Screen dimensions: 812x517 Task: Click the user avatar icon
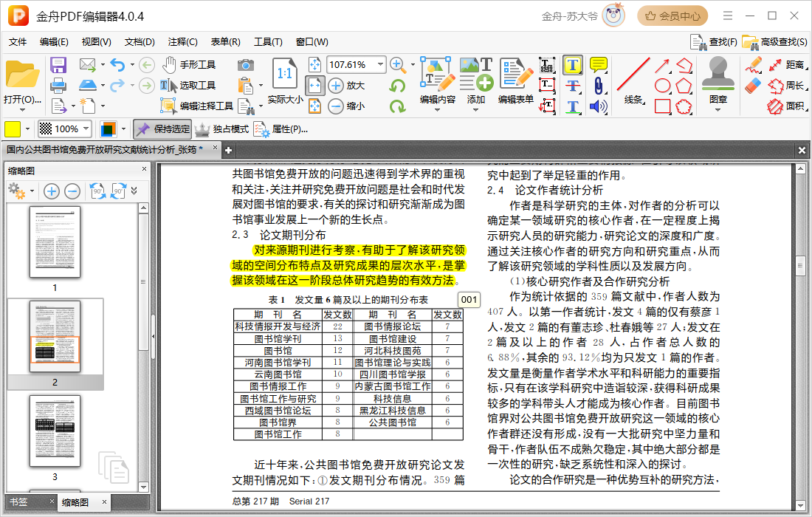(x=614, y=16)
